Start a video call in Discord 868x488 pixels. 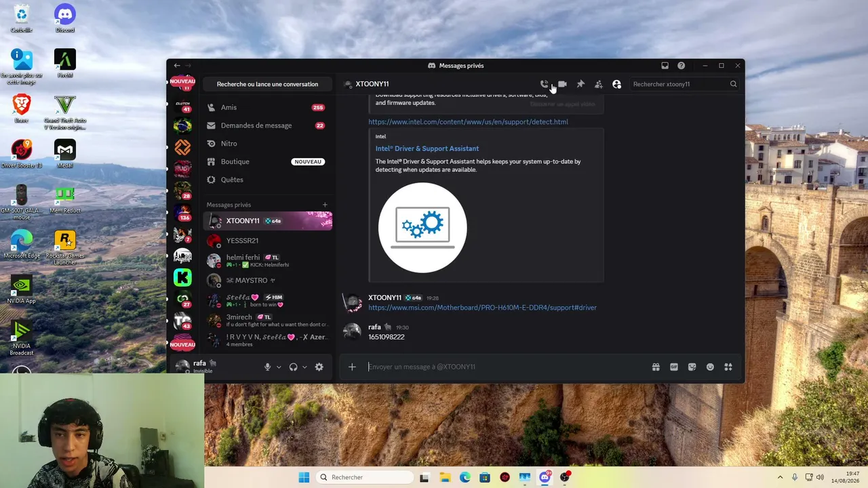click(x=562, y=84)
